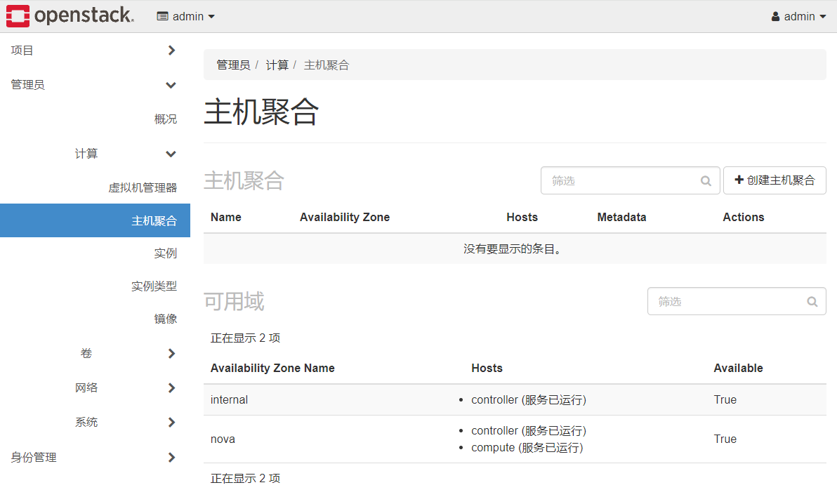This screenshot has width=837, height=504.
Task: Click the bottom 正在显示 2 项 label
Action: pyautogui.click(x=246, y=478)
